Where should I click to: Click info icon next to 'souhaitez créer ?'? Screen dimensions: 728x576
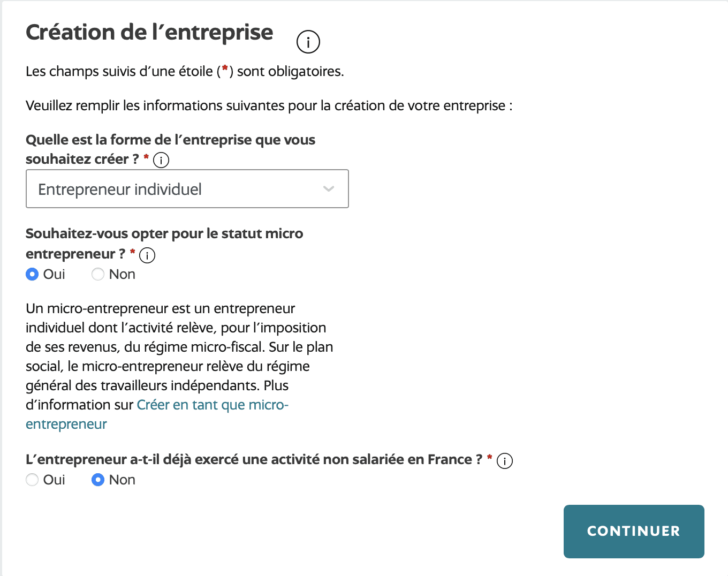pos(161,160)
